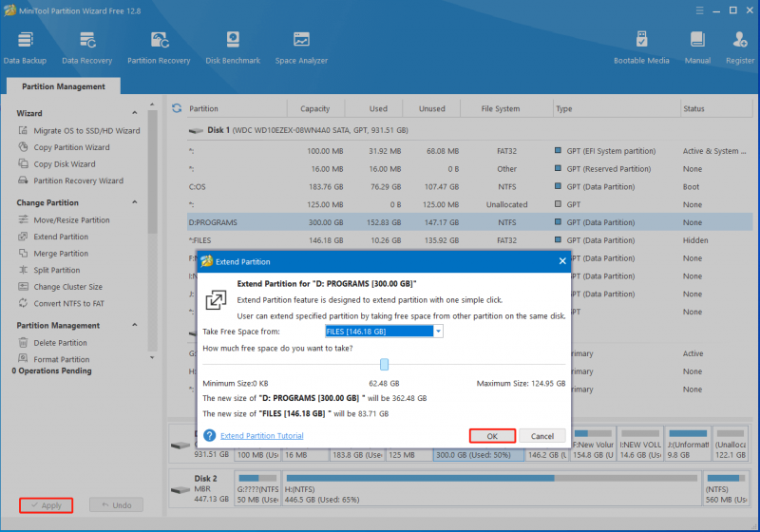Collapse the Wizard section
The width and height of the screenshot is (760, 532).
point(135,113)
